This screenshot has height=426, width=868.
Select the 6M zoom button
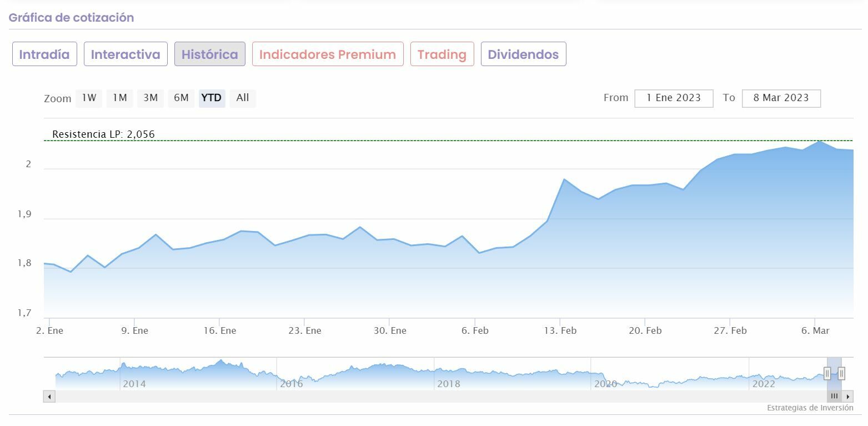pos(181,98)
